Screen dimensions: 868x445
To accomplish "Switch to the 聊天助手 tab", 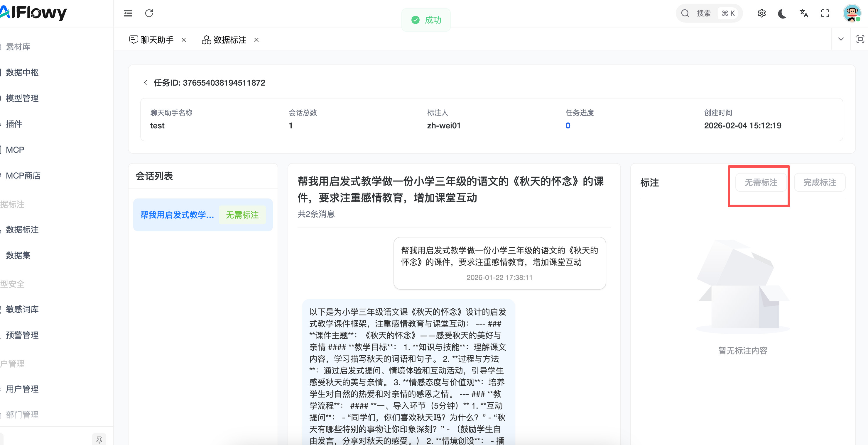I will 157,40.
